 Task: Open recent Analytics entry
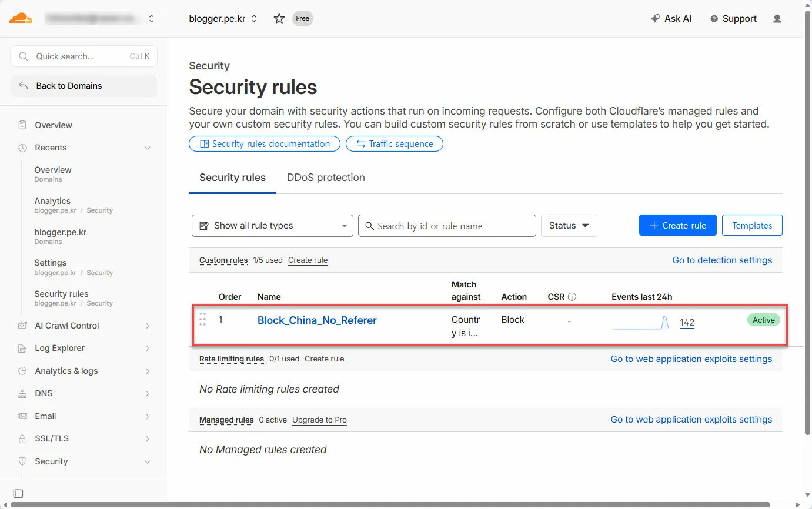73,205
